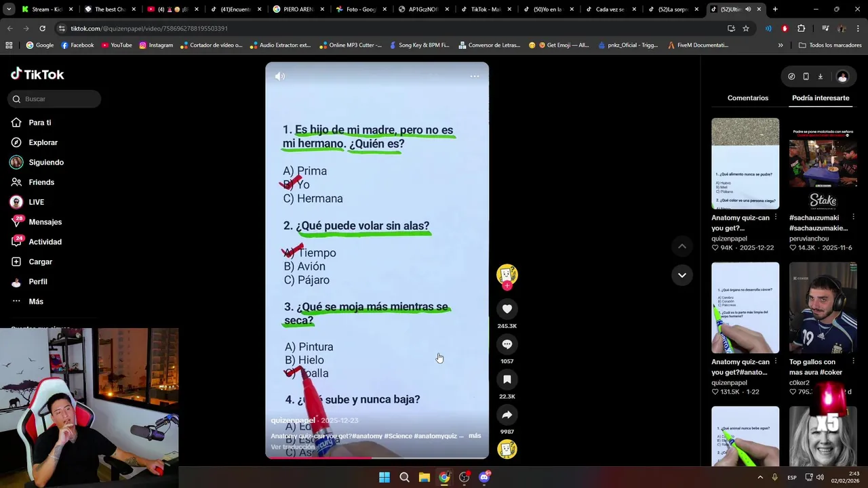Go to next video with down chevron
Viewport: 868px width, 488px height.
click(682, 275)
